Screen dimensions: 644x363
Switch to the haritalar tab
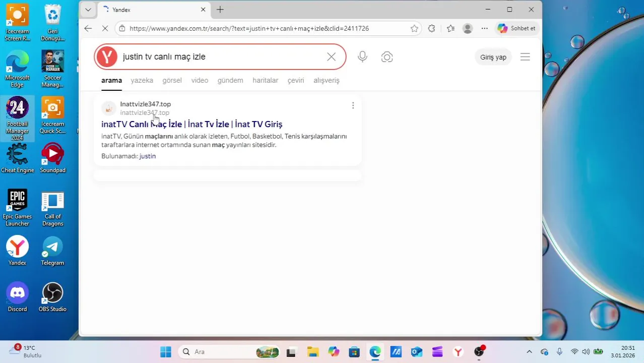coord(265,80)
